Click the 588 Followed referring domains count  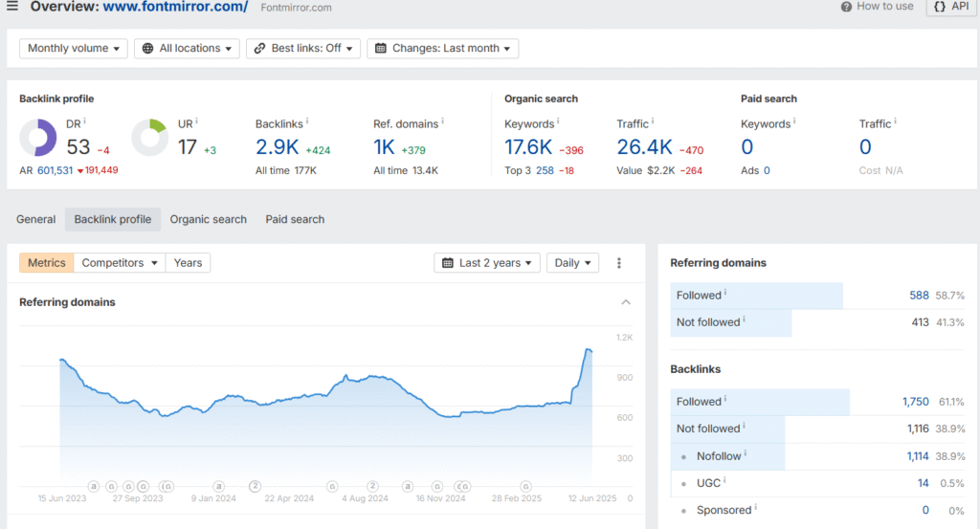[919, 296]
